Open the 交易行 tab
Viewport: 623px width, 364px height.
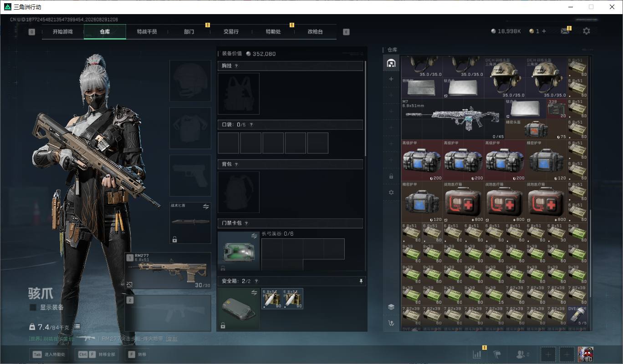tap(231, 32)
